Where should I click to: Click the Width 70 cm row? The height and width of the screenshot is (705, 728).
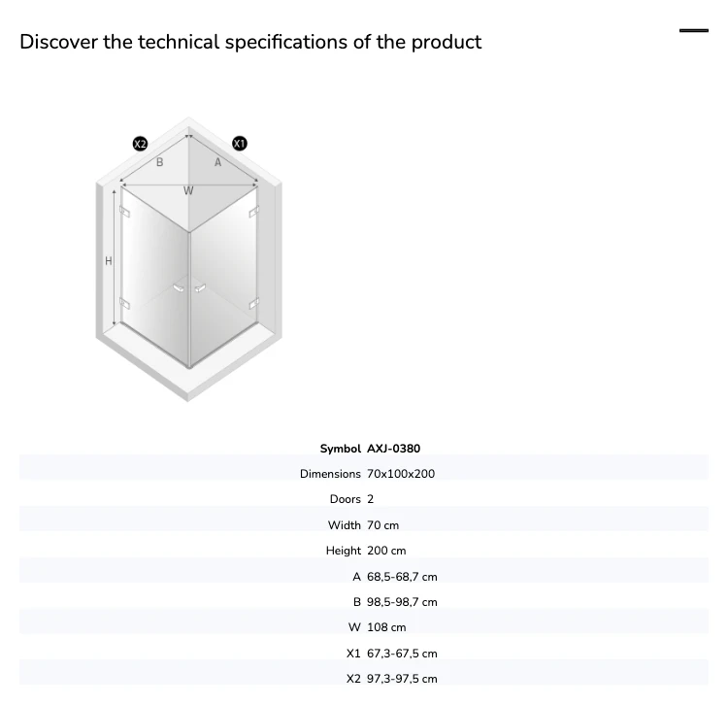click(x=364, y=525)
